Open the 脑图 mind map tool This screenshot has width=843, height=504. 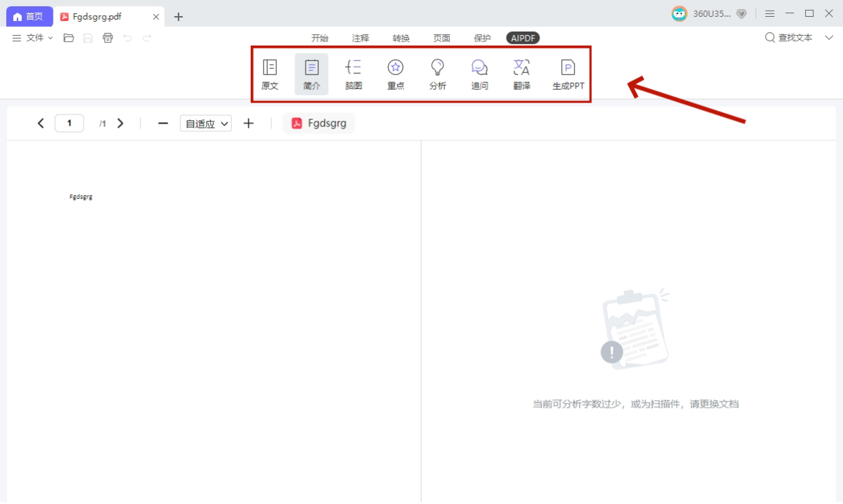[353, 75]
